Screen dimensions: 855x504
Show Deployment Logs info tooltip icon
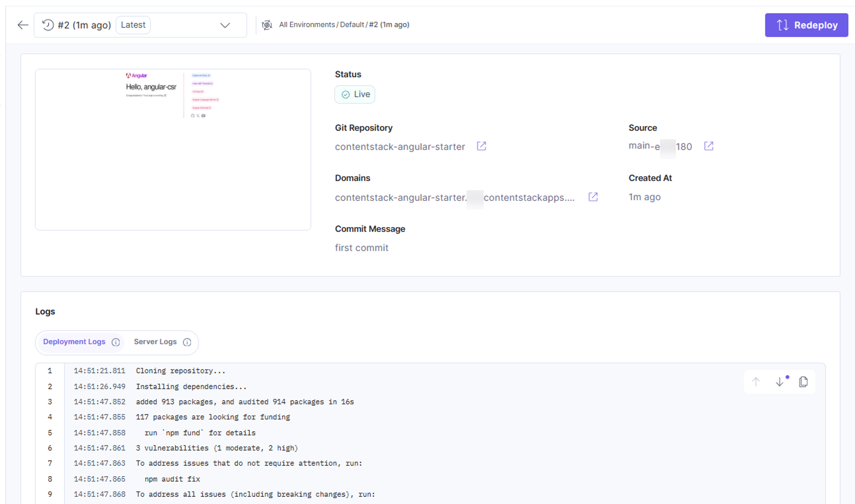[116, 342]
